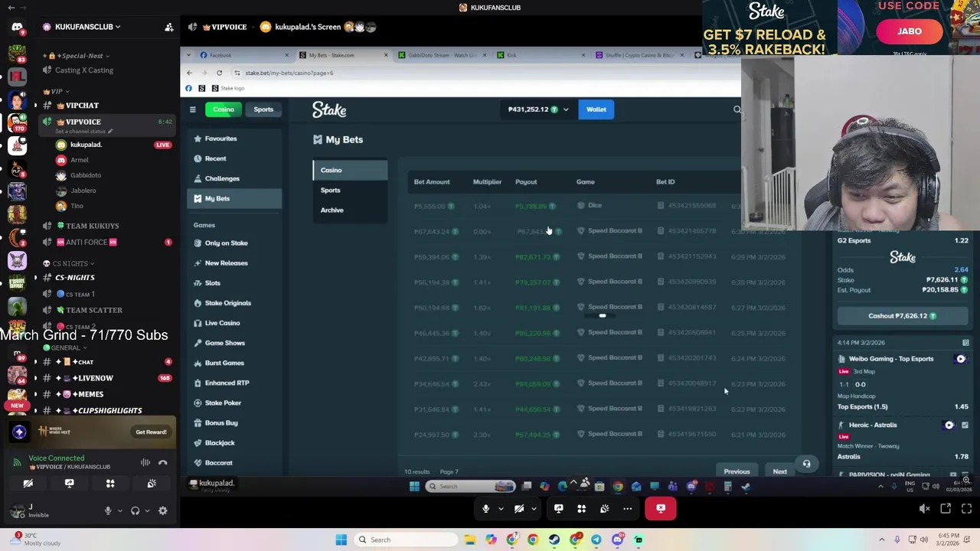Toggle camera in Discord voice panel
The height and width of the screenshot is (551, 980).
28,484
